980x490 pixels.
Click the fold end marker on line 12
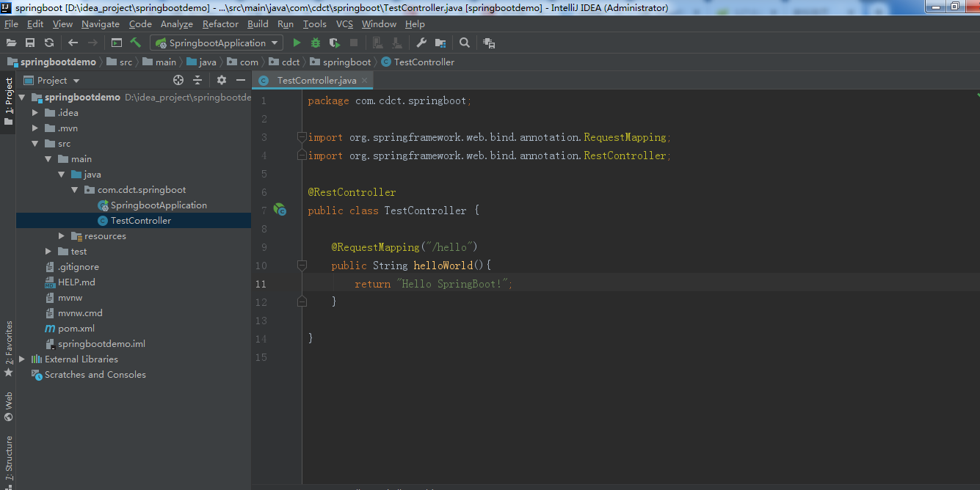[x=301, y=301]
